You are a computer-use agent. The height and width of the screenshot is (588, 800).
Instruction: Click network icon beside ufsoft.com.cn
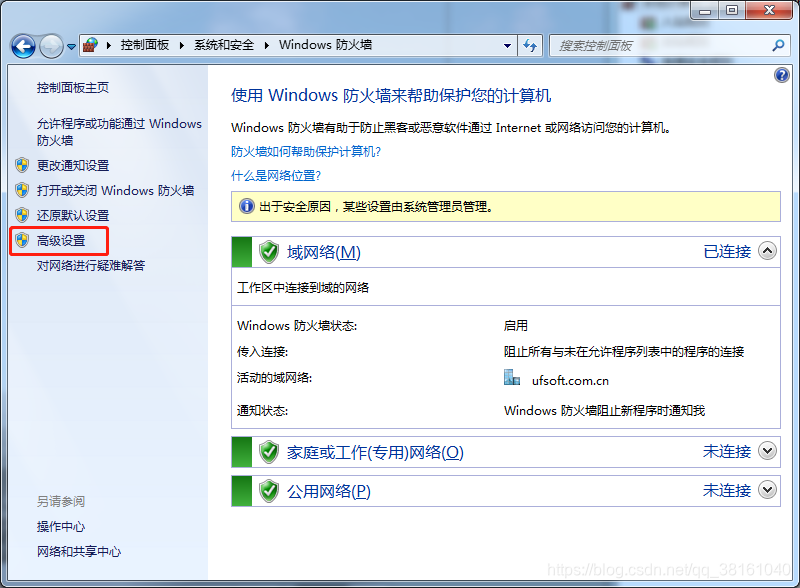click(512, 378)
